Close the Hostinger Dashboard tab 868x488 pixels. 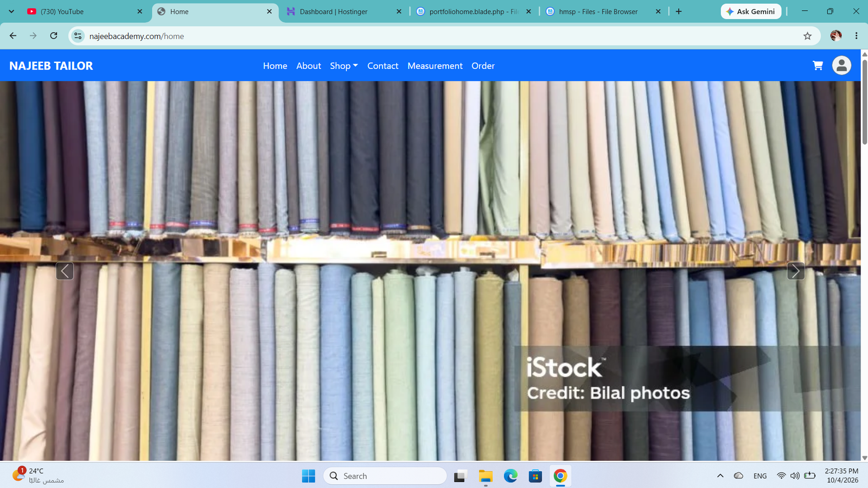399,11
